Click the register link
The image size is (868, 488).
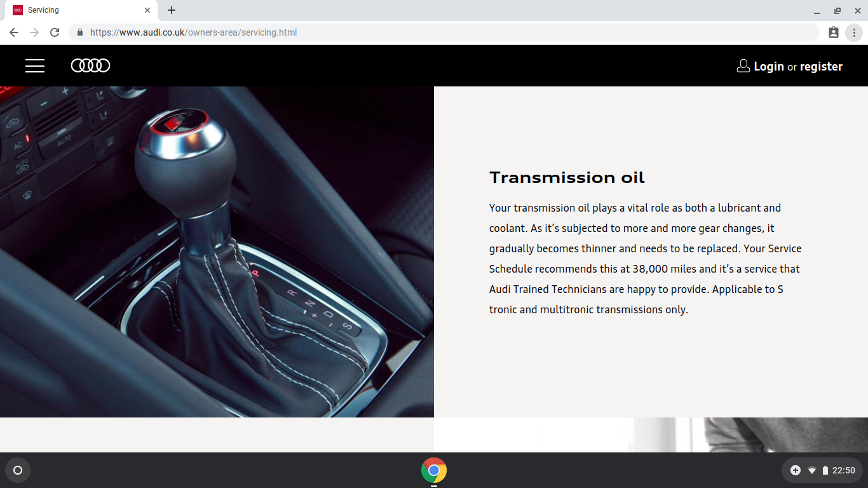820,65
